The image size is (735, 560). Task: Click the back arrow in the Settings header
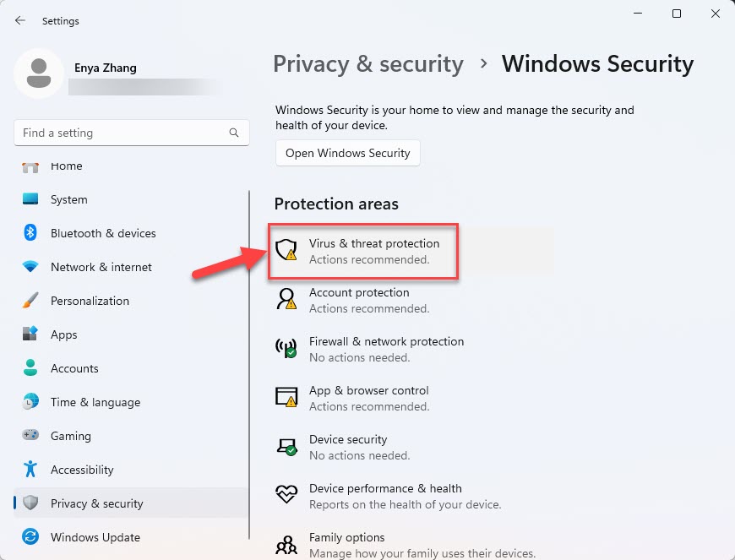coord(20,20)
